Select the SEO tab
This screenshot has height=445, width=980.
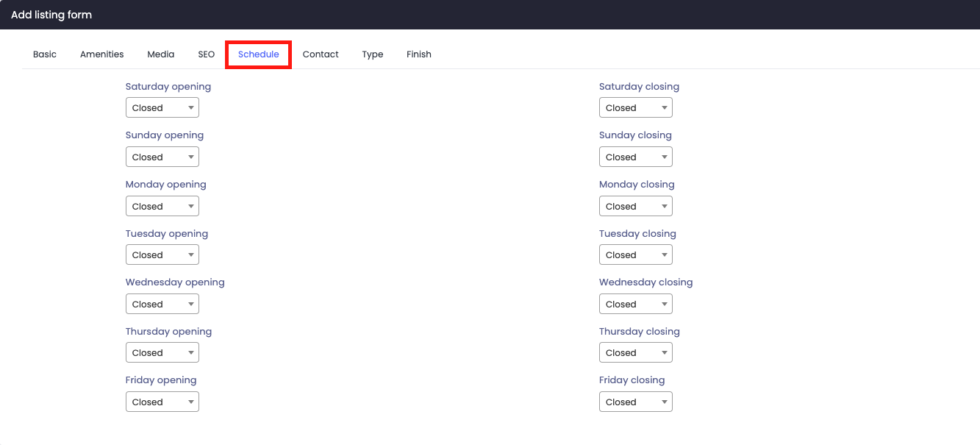[x=207, y=54]
